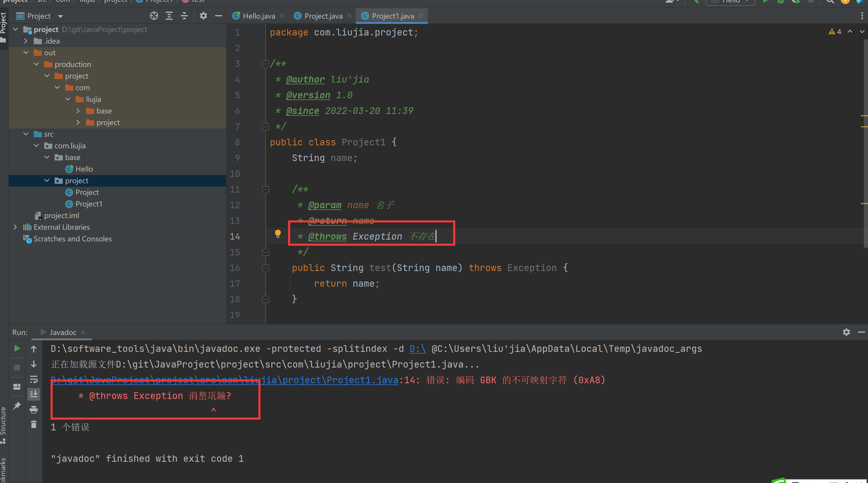Viewport: 868px width, 483px height.
Task: Toggle scroll to end in Run console
Action: point(34,394)
